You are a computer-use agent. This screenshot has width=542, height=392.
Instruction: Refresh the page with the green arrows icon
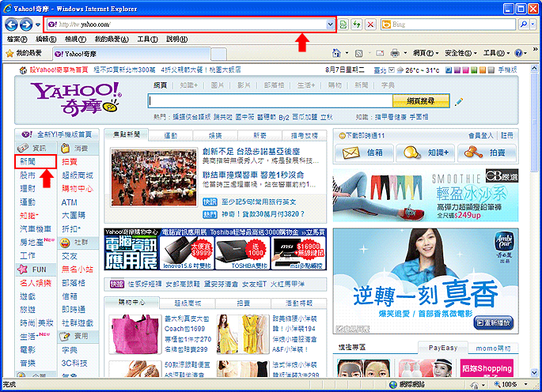click(x=357, y=24)
